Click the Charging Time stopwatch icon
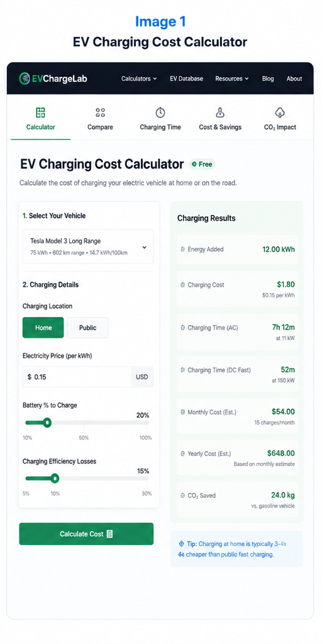322x644 pixels. point(160,113)
